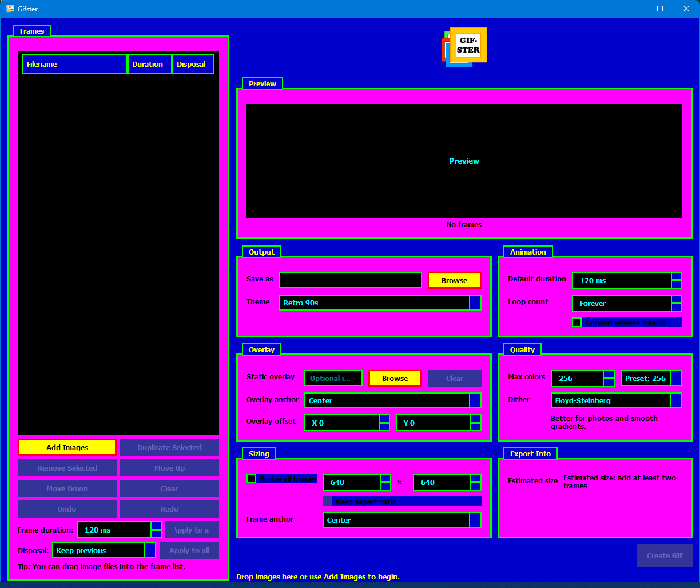Viewport: 700px width, 588px height.
Task: Click Clear button in Frames panel
Action: pyautogui.click(x=169, y=488)
